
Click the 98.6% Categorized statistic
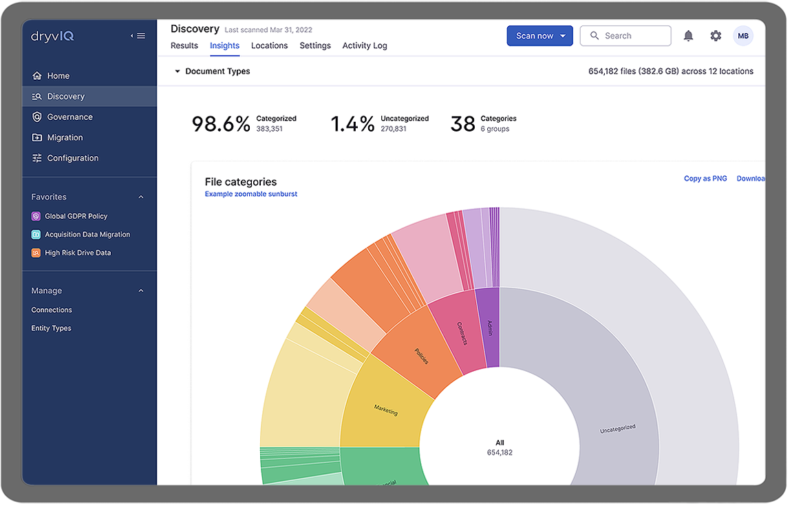pos(244,124)
